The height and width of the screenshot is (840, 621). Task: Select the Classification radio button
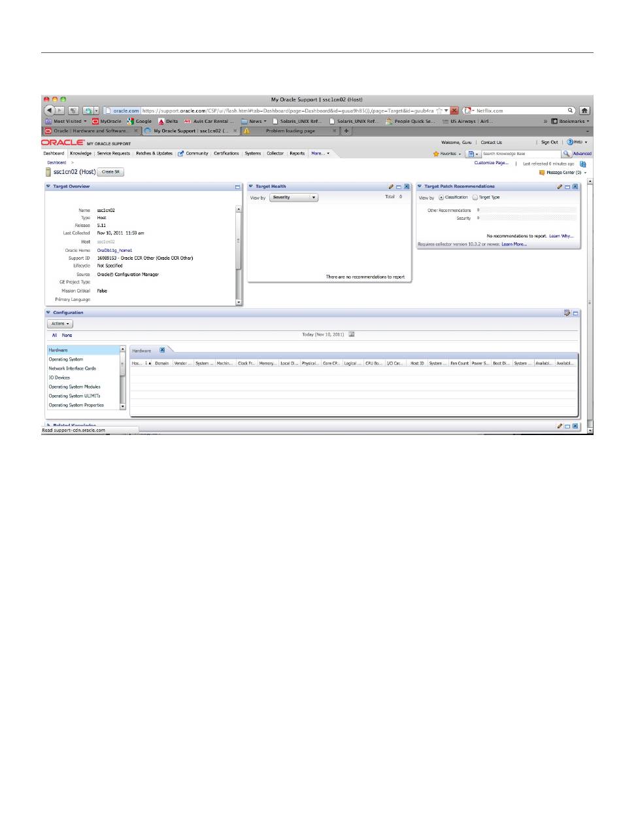click(x=441, y=197)
